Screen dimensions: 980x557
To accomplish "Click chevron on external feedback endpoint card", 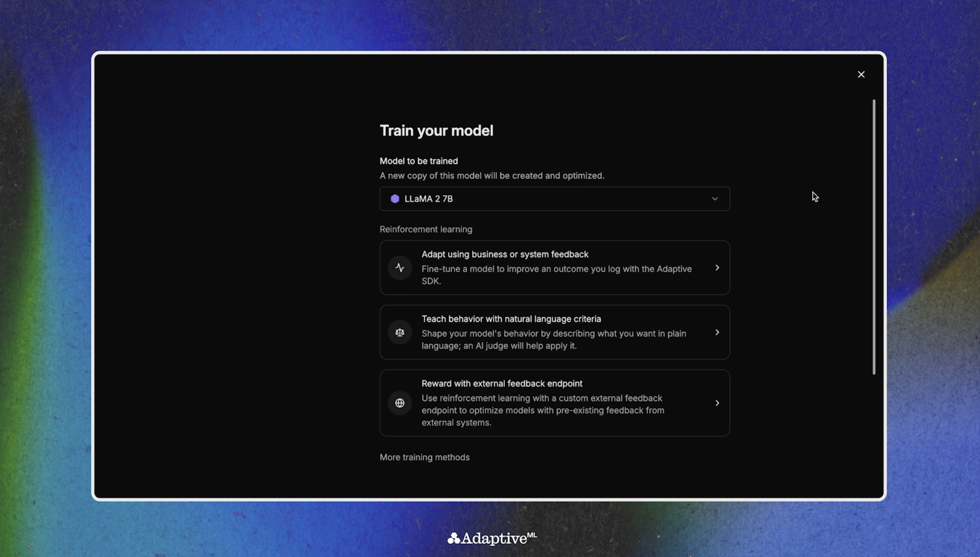I will pos(717,403).
